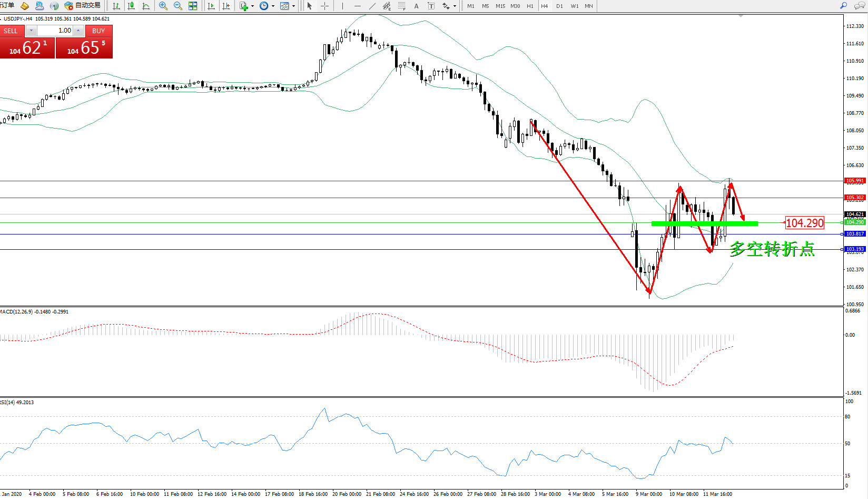Viewport: 868px width, 499px height.
Task: Select the text label tool
Action: tap(416, 6)
